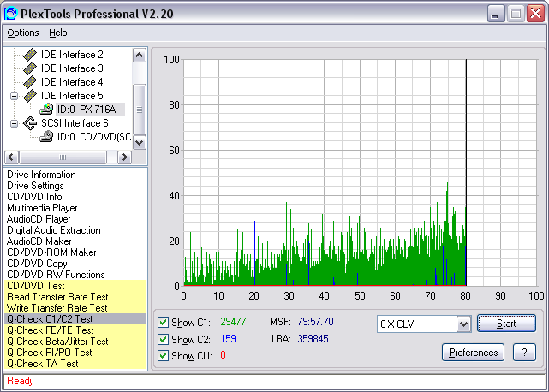549x392 pixels.
Task: Collapse the SCSI Interface 6 tree node
Action: [x=14, y=123]
